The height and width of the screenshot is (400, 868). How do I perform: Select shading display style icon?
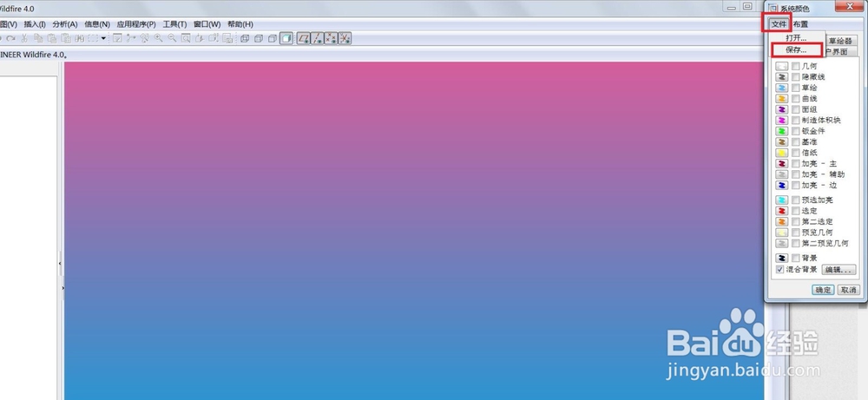coord(286,38)
